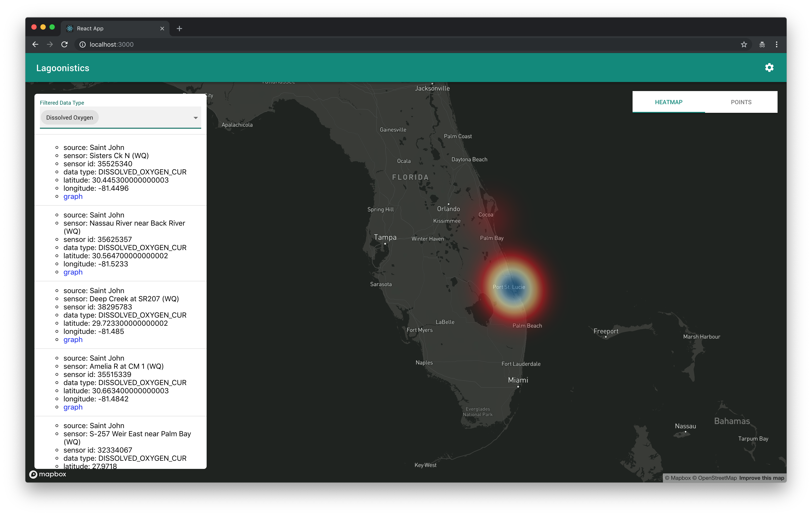This screenshot has width=812, height=516.
Task: Click the incognito icon in the toolbar
Action: 762,44
